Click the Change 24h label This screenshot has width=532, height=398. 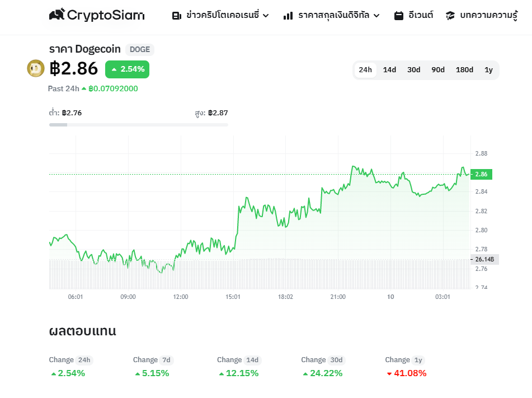pyautogui.click(x=61, y=360)
